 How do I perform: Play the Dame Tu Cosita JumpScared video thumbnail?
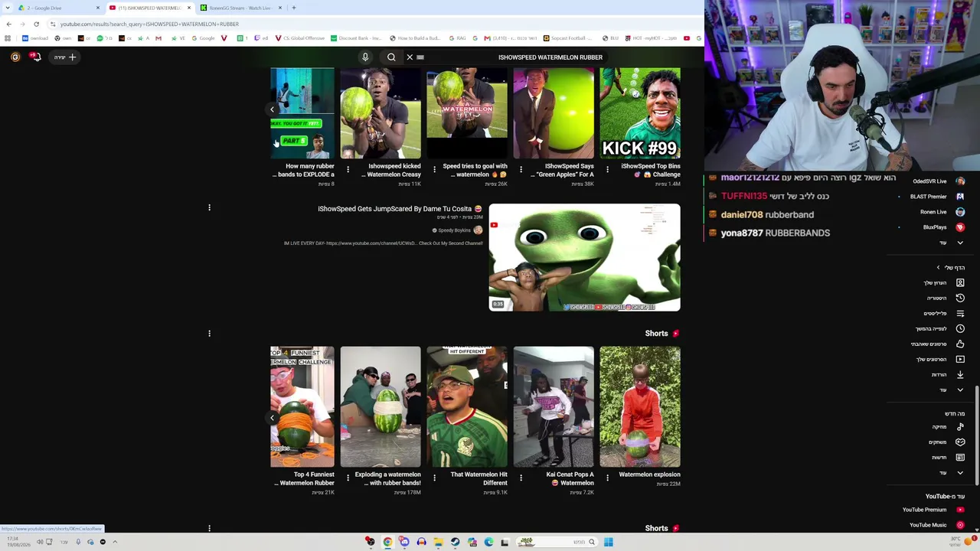584,257
